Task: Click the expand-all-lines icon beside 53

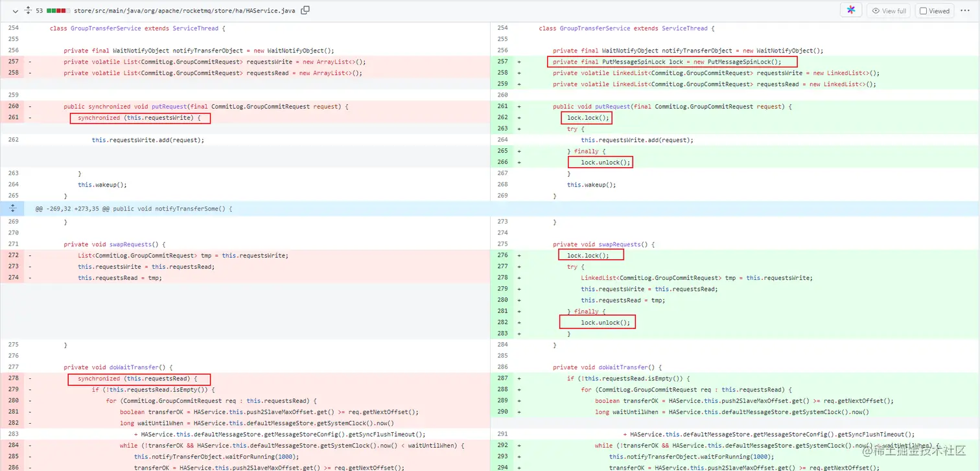Action: 28,10
